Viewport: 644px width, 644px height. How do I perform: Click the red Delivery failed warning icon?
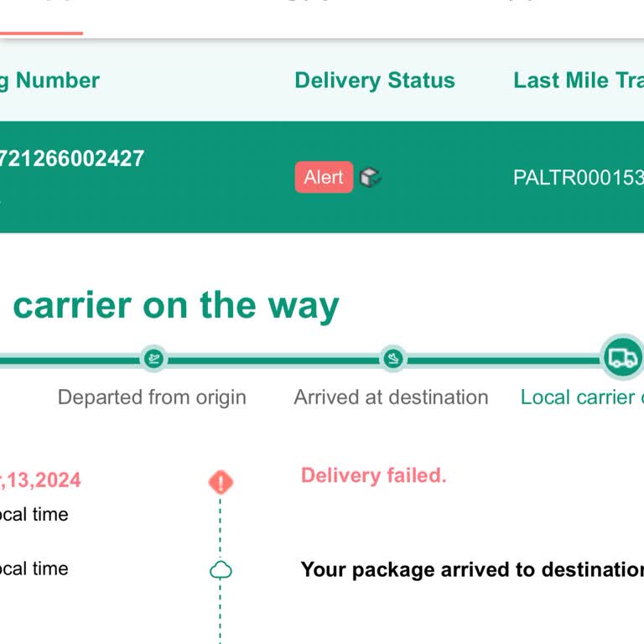pyautogui.click(x=220, y=482)
